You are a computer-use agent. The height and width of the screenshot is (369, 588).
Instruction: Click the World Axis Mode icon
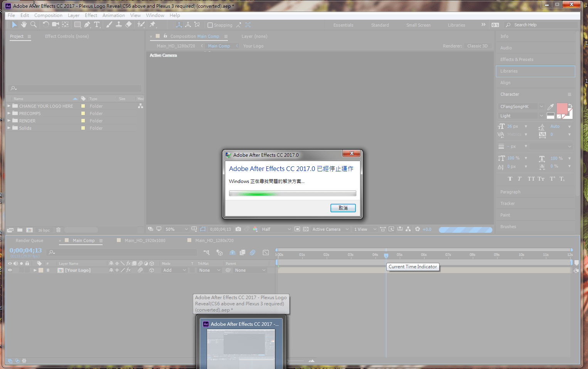[188, 25]
